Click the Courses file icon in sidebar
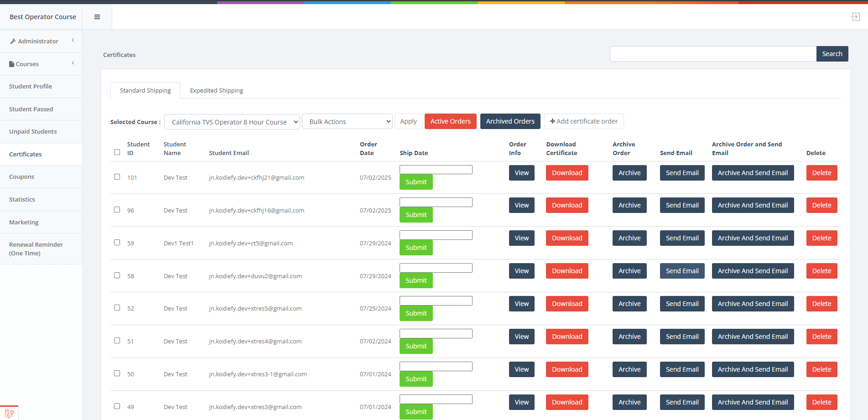This screenshot has height=420, width=868. tap(12, 64)
